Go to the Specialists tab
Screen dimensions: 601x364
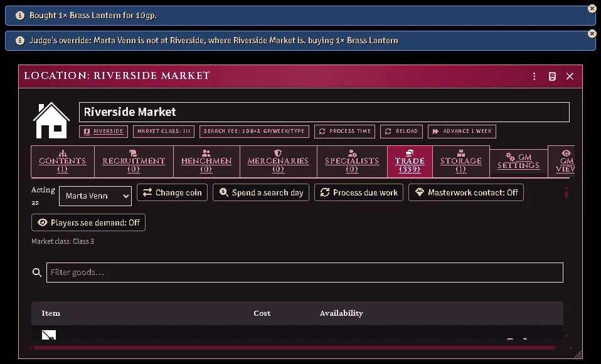(x=352, y=162)
